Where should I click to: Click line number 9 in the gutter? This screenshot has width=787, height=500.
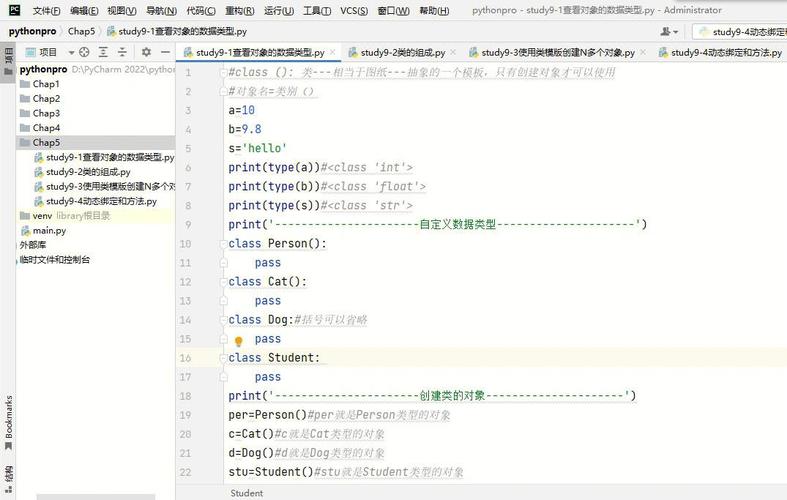point(188,224)
